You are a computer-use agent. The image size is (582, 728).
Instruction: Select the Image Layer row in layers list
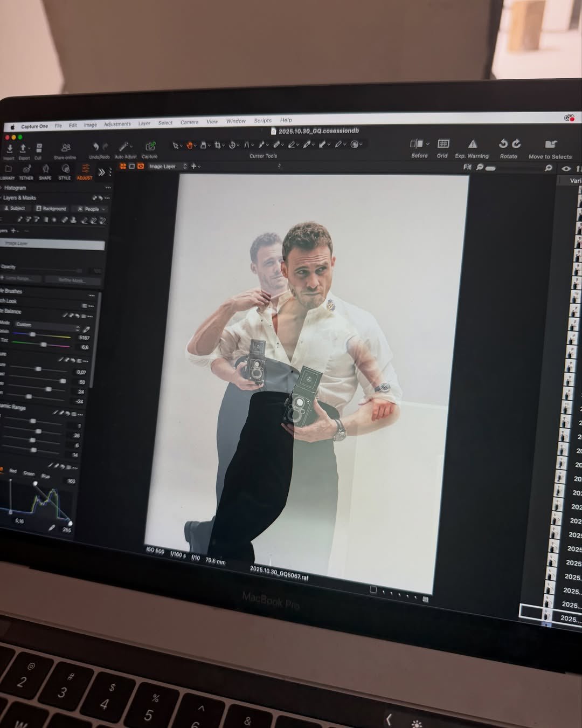click(51, 244)
